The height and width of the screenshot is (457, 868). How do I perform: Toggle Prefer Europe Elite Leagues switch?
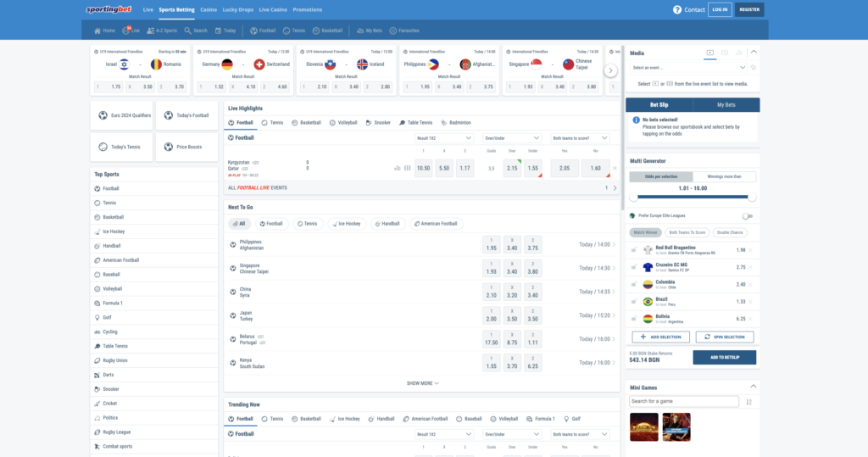(747, 216)
